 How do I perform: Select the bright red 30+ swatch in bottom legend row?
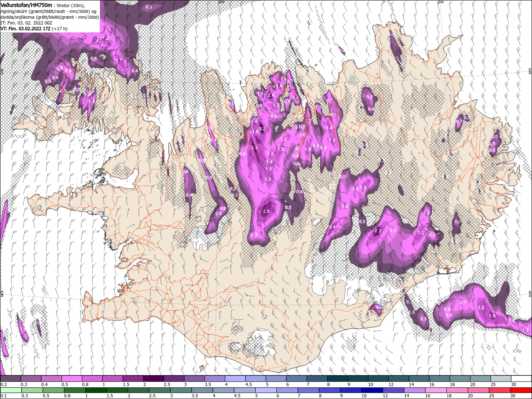(521, 390)
